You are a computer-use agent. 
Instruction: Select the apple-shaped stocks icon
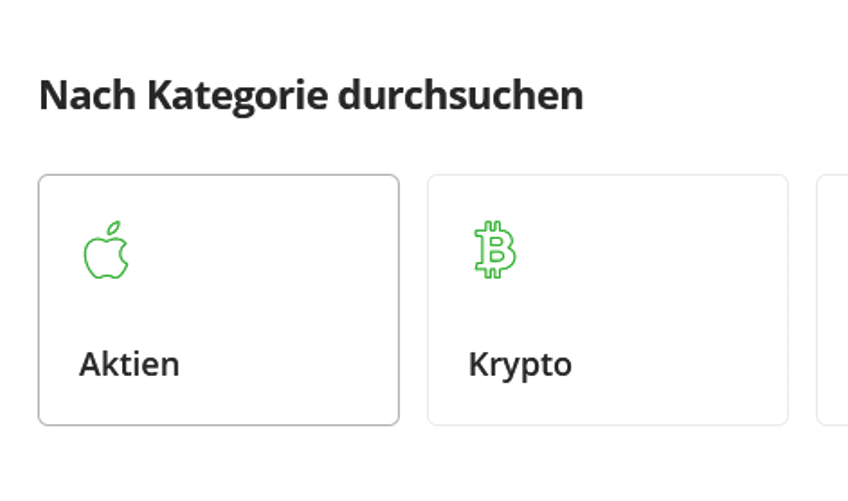point(106,250)
